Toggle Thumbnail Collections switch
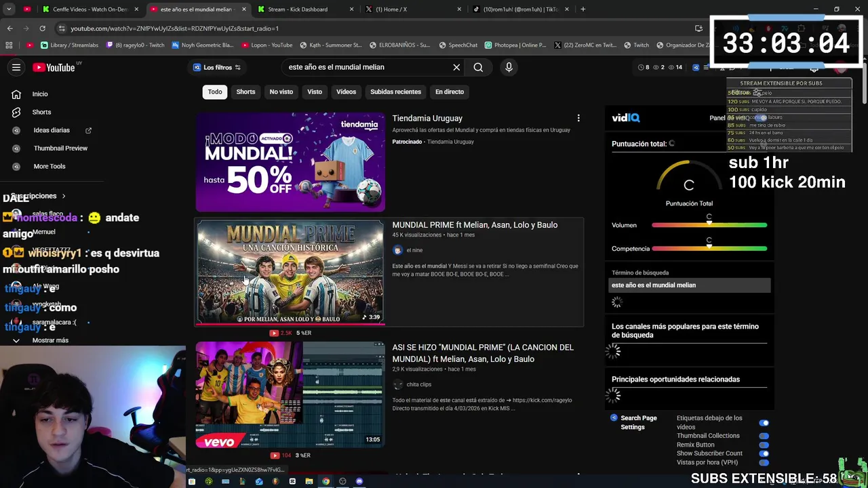 click(764, 436)
